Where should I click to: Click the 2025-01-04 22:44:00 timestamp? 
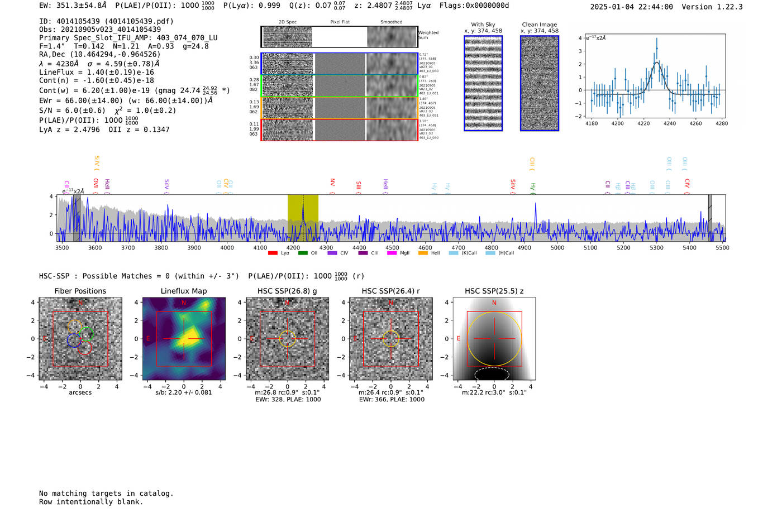(x=632, y=7)
